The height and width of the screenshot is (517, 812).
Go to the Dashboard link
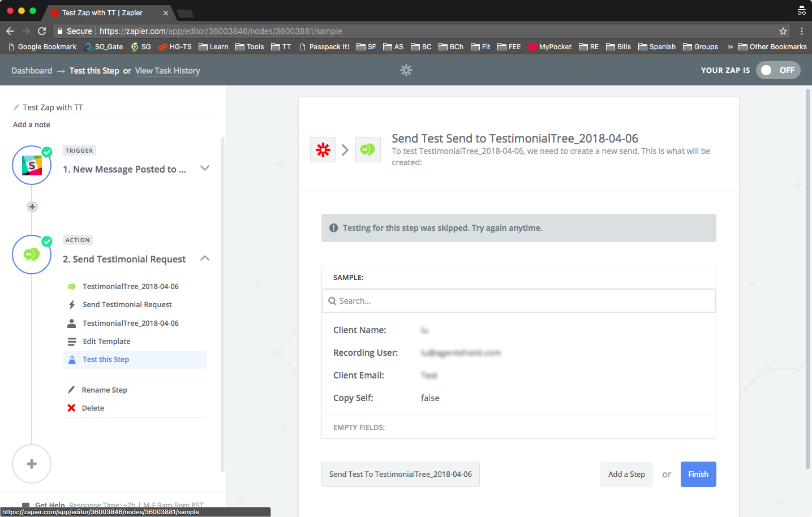32,71
